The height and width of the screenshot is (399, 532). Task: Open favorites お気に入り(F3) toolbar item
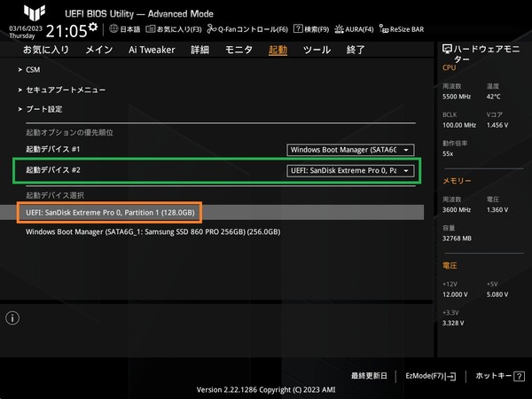pos(174,29)
